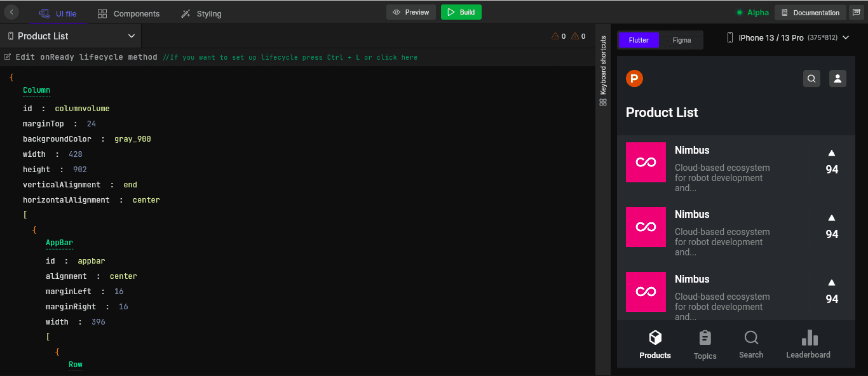Screen dimensions: 868x376
Task: Click the red error count indicator
Action: (559, 36)
